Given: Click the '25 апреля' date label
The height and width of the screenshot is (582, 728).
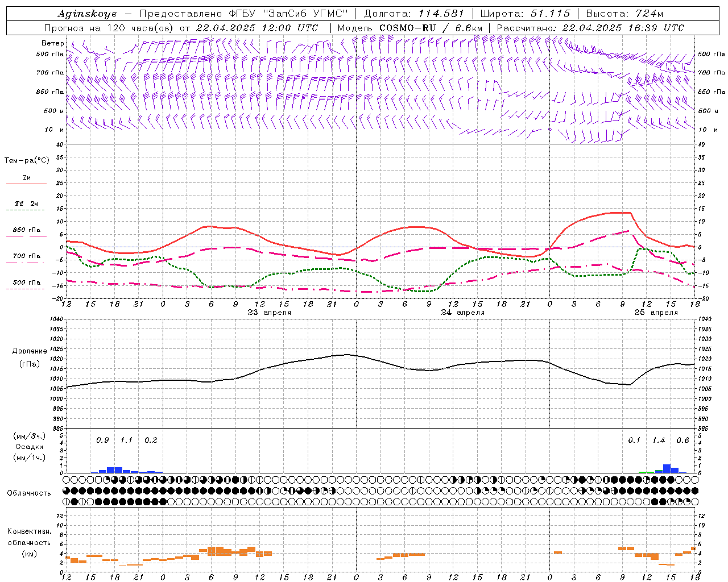Looking at the screenshot, I should click(656, 313).
